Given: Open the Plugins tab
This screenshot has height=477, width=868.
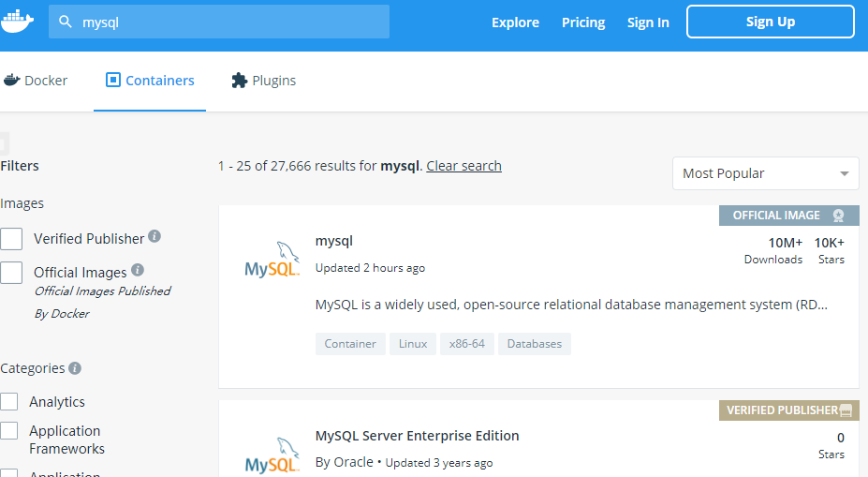Looking at the screenshot, I should (263, 81).
